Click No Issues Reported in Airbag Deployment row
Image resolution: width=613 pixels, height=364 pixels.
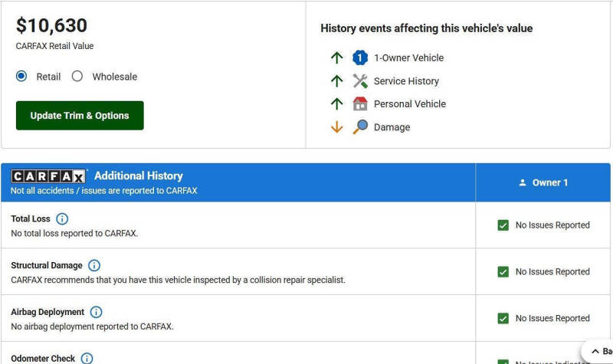(x=552, y=318)
